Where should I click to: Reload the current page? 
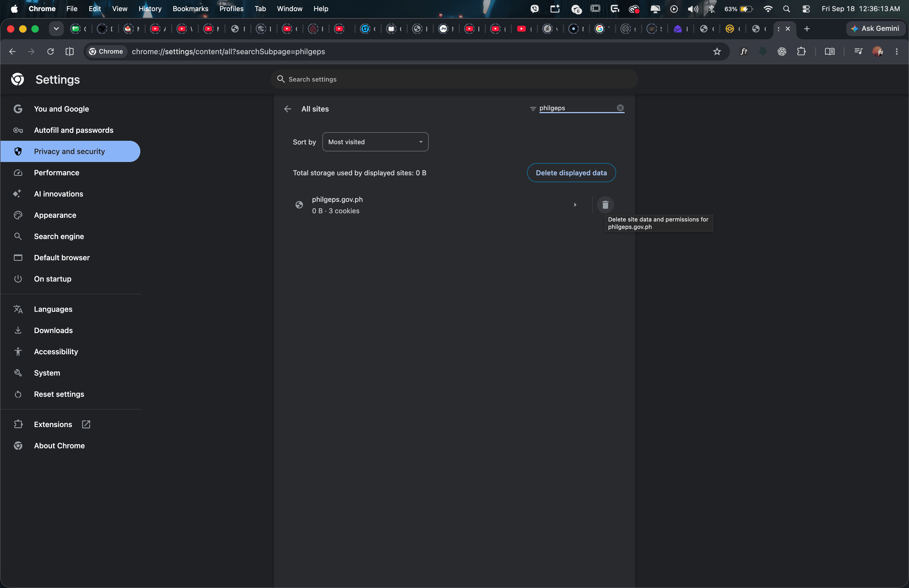(x=50, y=52)
